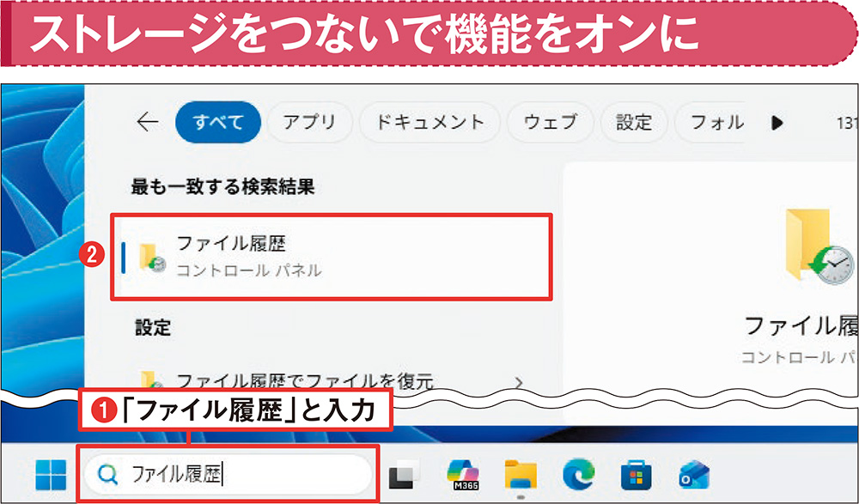Show more filter tabs with right arrow
Screen dimensions: 859x504
pos(777,123)
